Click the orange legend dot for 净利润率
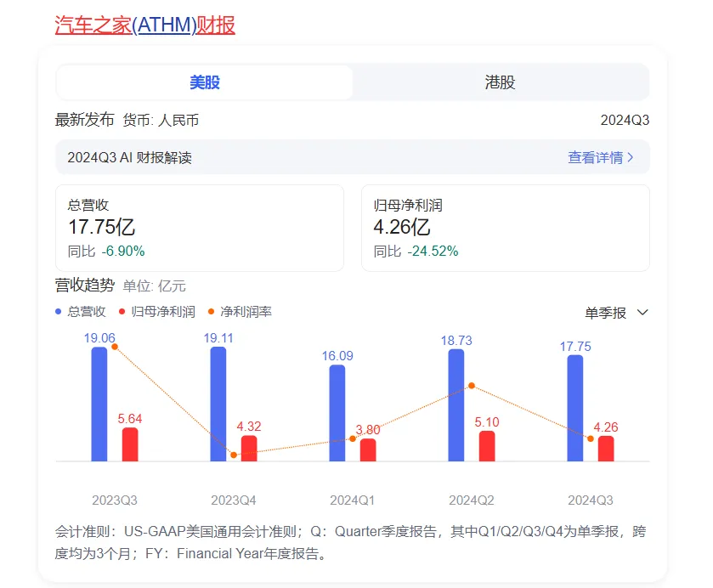The width and height of the screenshot is (713, 588). click(211, 312)
